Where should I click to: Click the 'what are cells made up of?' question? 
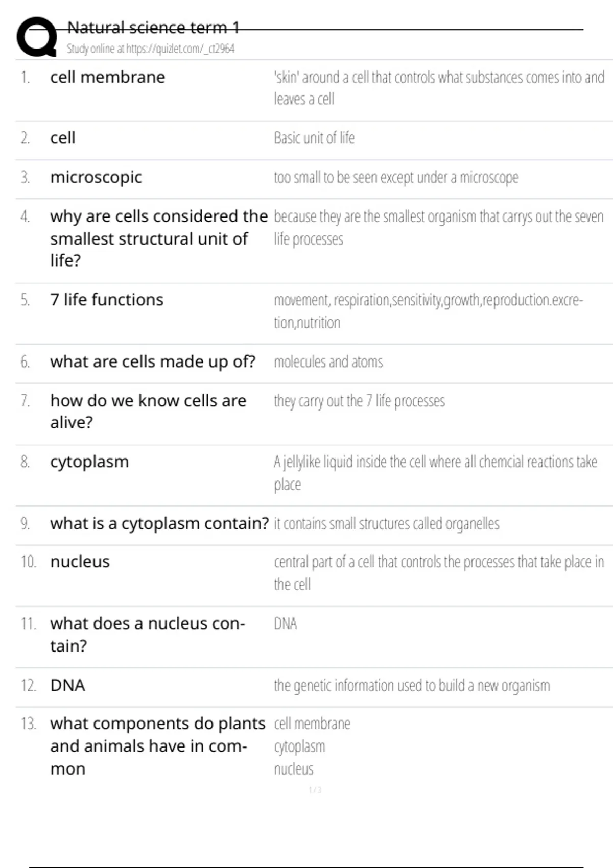153,361
